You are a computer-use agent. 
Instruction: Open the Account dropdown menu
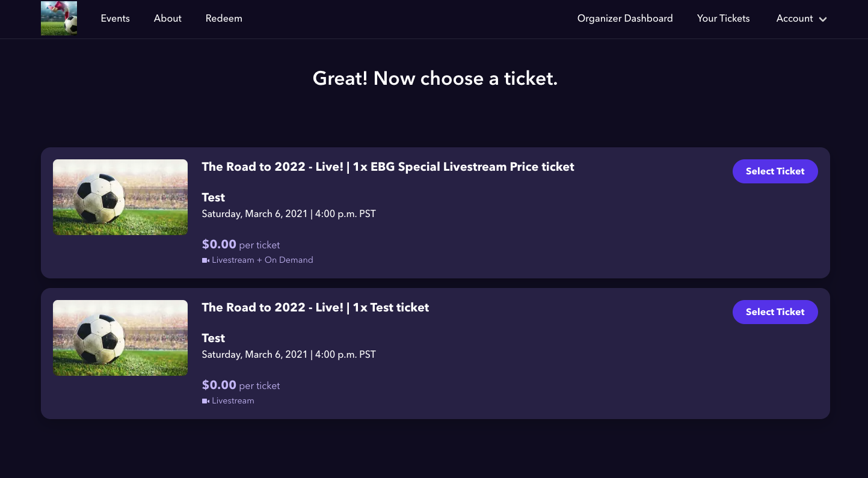point(801,19)
